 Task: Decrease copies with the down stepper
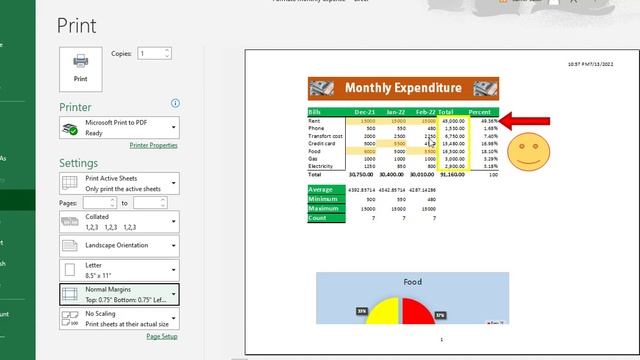167,56
